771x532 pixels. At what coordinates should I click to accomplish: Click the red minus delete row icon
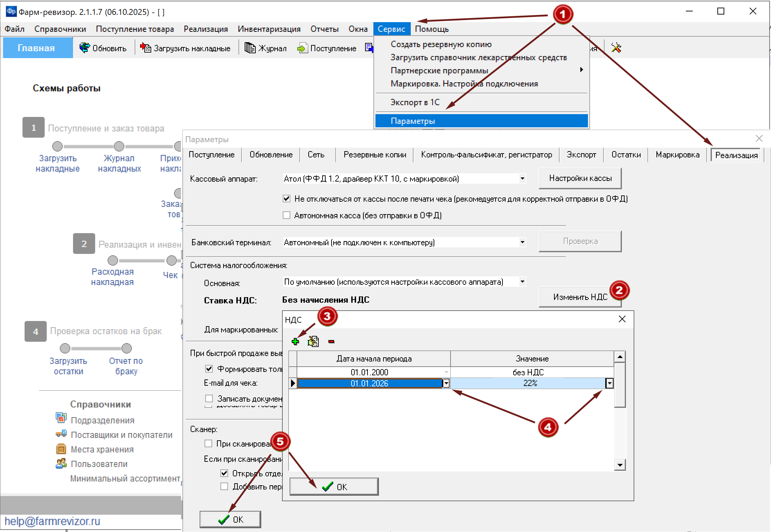(331, 342)
